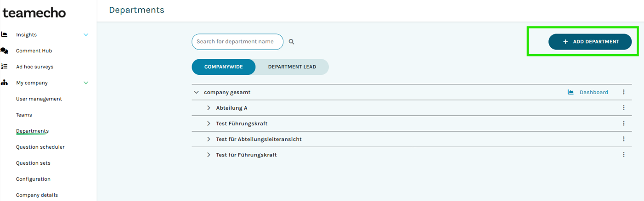Collapse the Insights sidebar section

[86, 35]
